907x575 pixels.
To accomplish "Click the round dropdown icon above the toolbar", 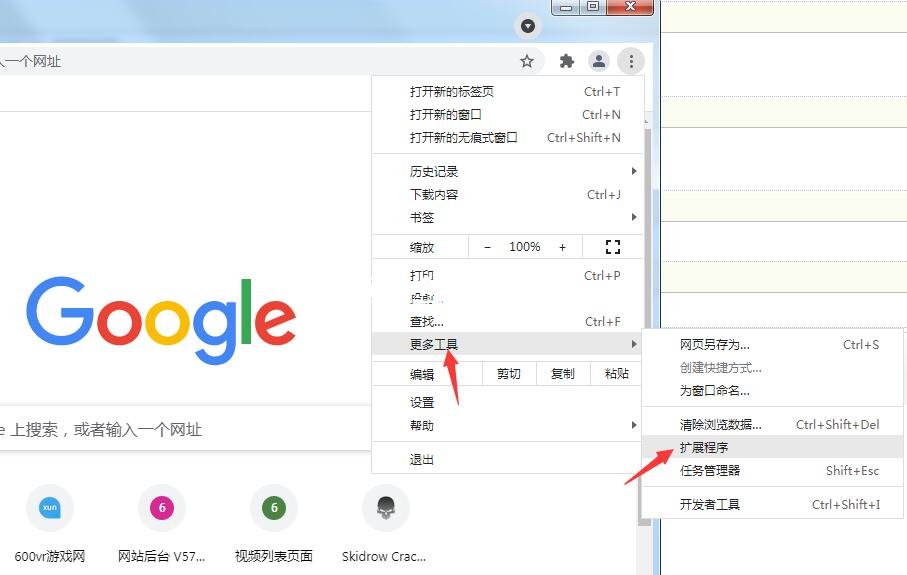I will pyautogui.click(x=528, y=26).
